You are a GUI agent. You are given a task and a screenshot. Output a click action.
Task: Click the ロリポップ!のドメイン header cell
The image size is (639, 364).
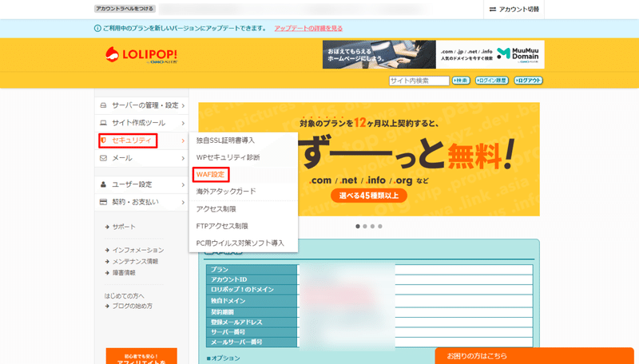(252, 290)
